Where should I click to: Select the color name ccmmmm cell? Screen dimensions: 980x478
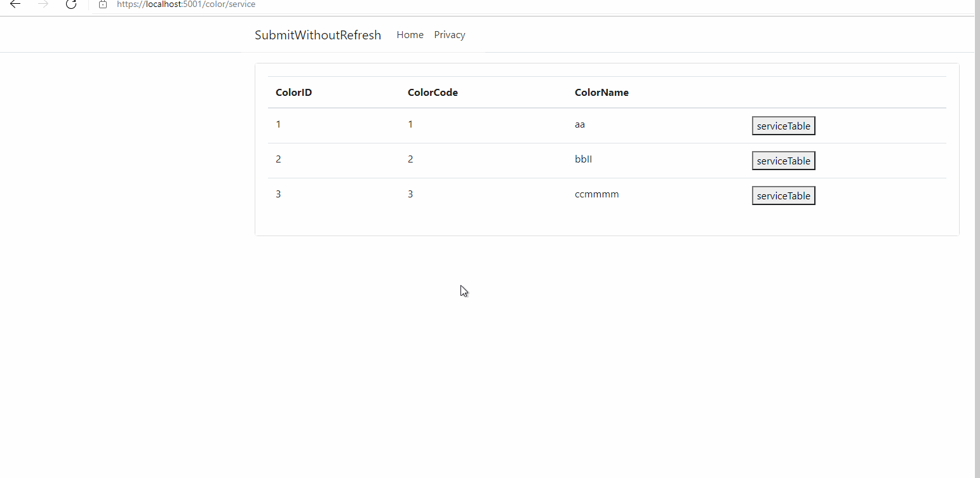[x=596, y=194]
